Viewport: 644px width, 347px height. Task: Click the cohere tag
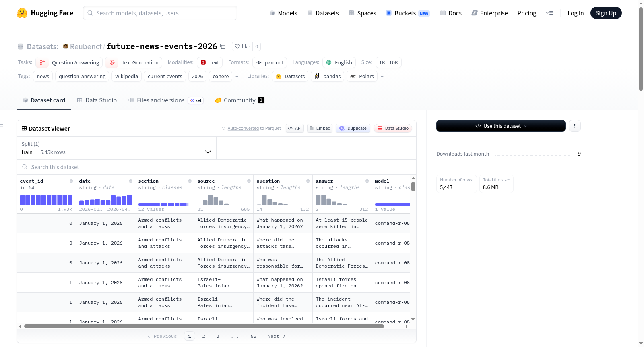pos(221,76)
